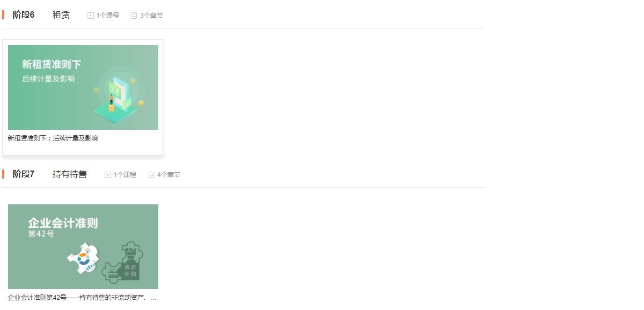
Task: Click the chapter count icon in 阶段6 header
Action: pos(134,16)
